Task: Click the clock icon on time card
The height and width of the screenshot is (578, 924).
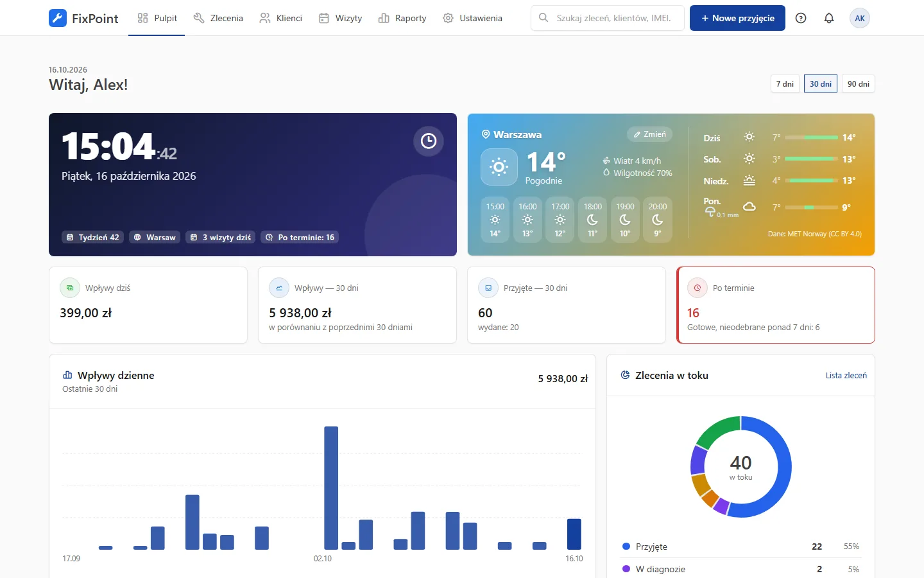Action: click(x=429, y=141)
